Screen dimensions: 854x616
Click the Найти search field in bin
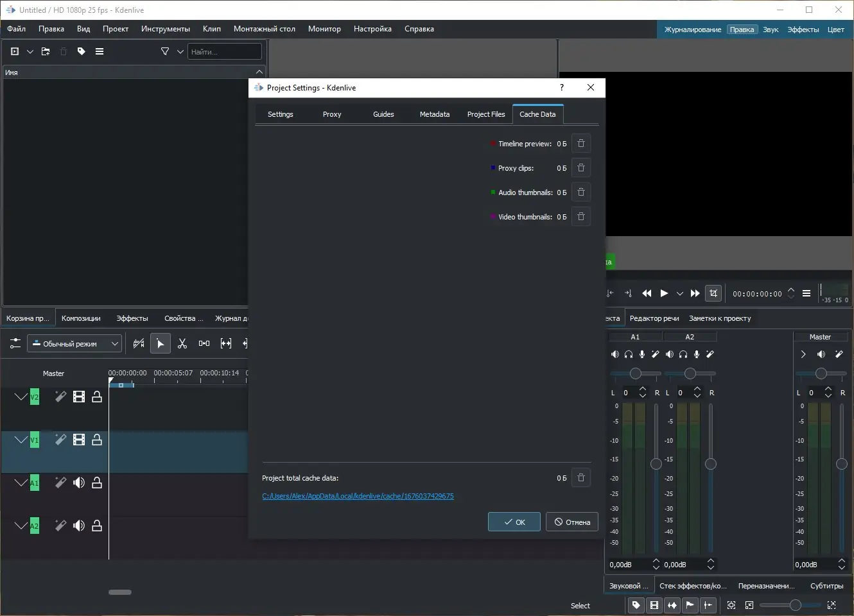point(225,51)
